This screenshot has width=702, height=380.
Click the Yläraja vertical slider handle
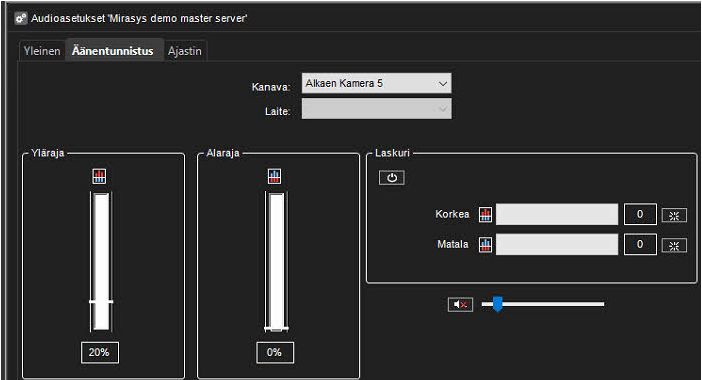click(x=101, y=302)
